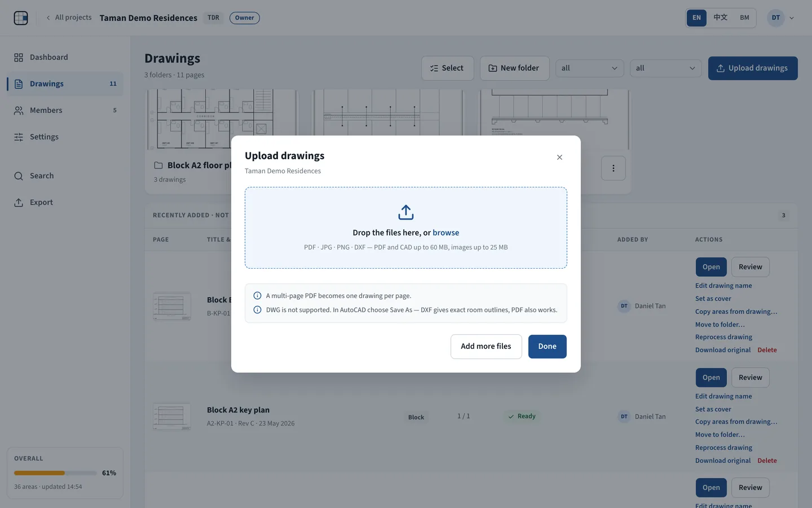Open Settings in sidebar

pyautogui.click(x=65, y=137)
